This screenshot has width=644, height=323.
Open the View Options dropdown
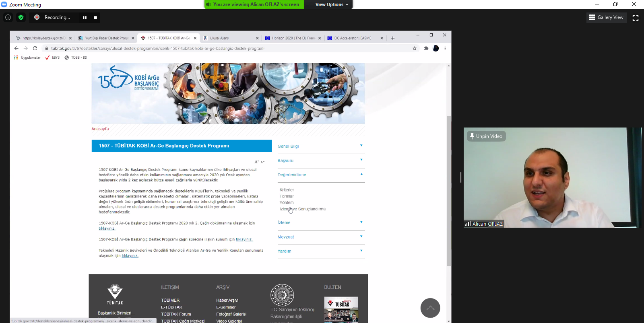point(332,4)
